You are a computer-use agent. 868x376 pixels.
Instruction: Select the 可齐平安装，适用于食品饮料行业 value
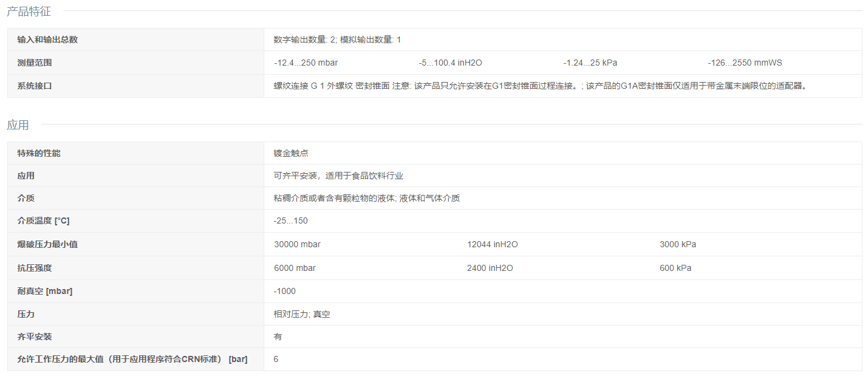[x=338, y=176]
